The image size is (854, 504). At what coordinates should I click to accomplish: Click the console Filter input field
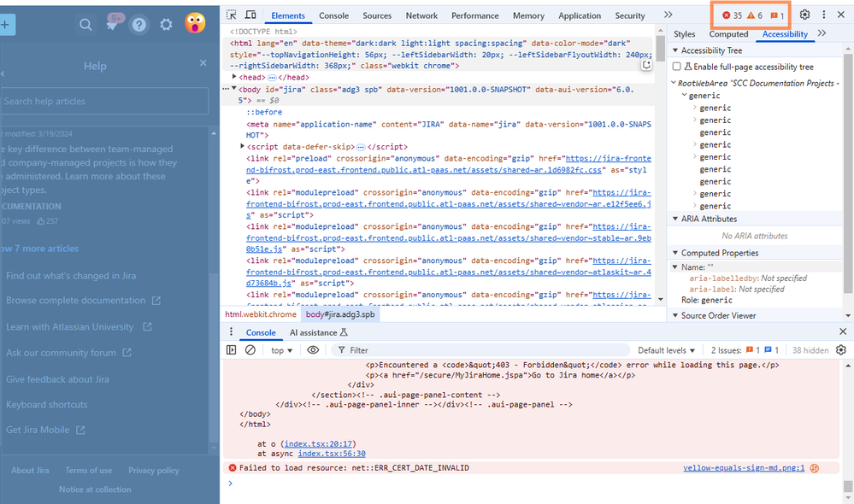tap(480, 350)
